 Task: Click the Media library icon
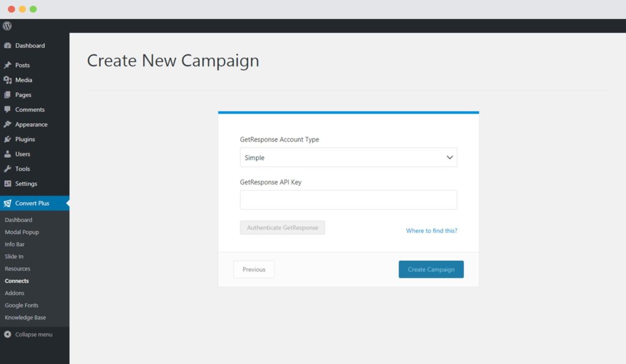9,79
